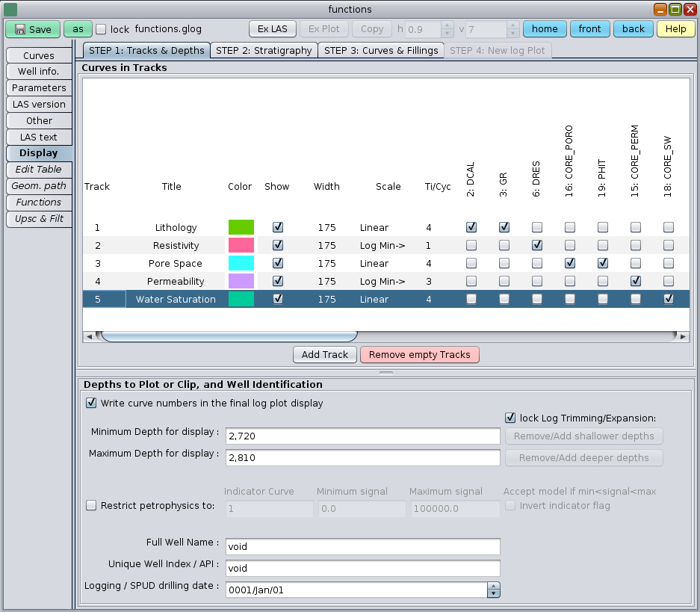Click the application icon in title bar

(10, 10)
